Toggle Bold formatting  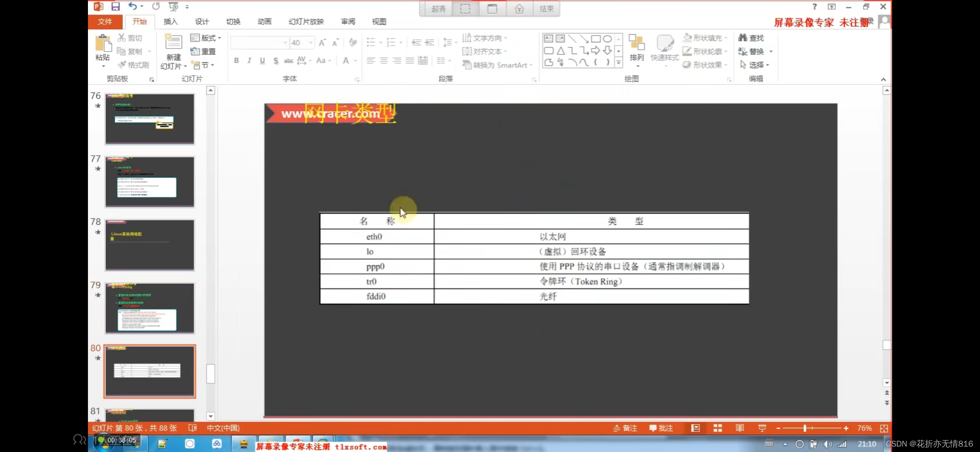[x=236, y=61]
